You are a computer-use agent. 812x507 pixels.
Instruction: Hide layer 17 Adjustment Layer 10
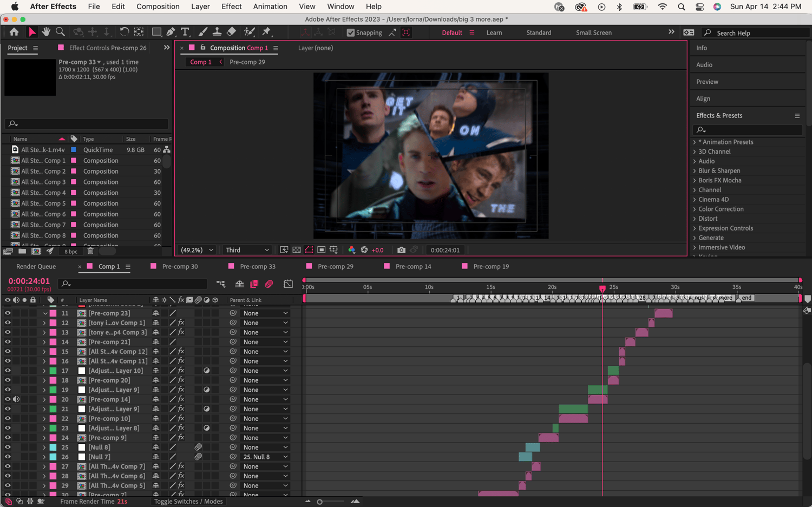[8, 371]
